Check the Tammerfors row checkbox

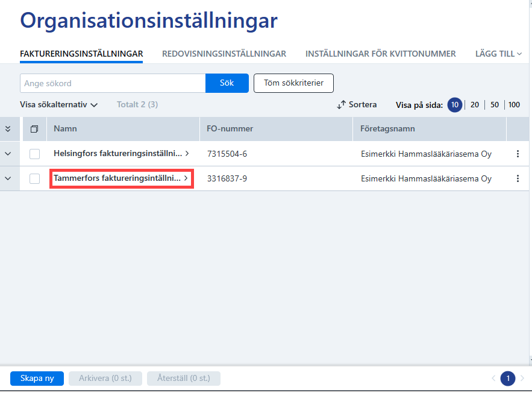pos(34,178)
